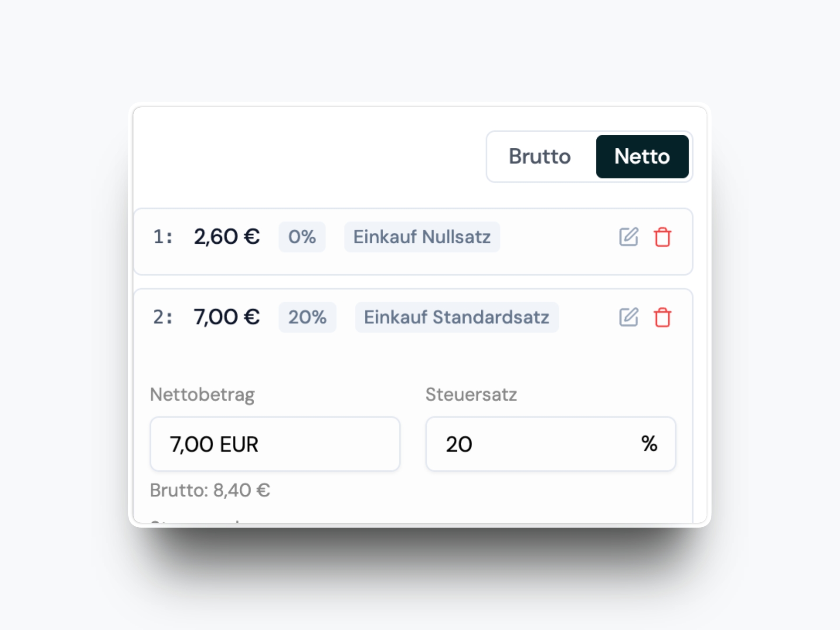Delete line item 1 with trash icon

click(662, 237)
